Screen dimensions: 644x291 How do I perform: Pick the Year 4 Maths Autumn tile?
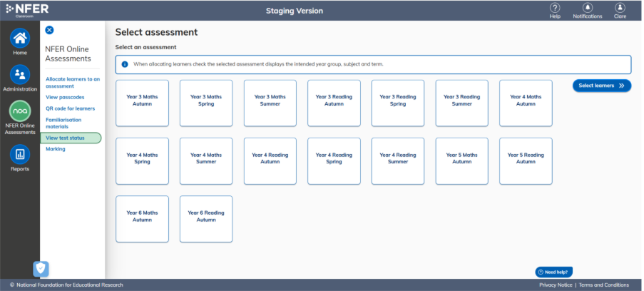pyautogui.click(x=526, y=103)
